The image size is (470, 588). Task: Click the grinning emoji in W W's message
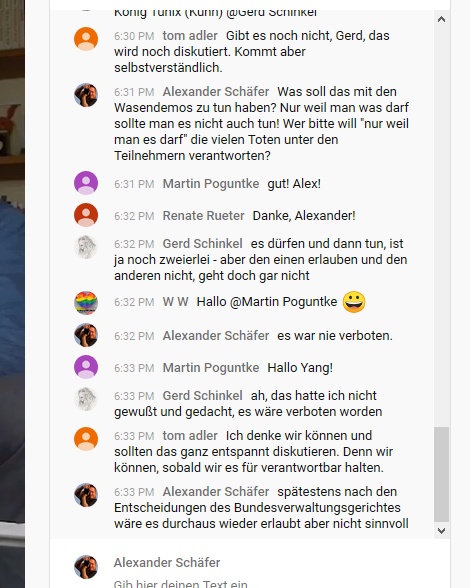tap(354, 302)
